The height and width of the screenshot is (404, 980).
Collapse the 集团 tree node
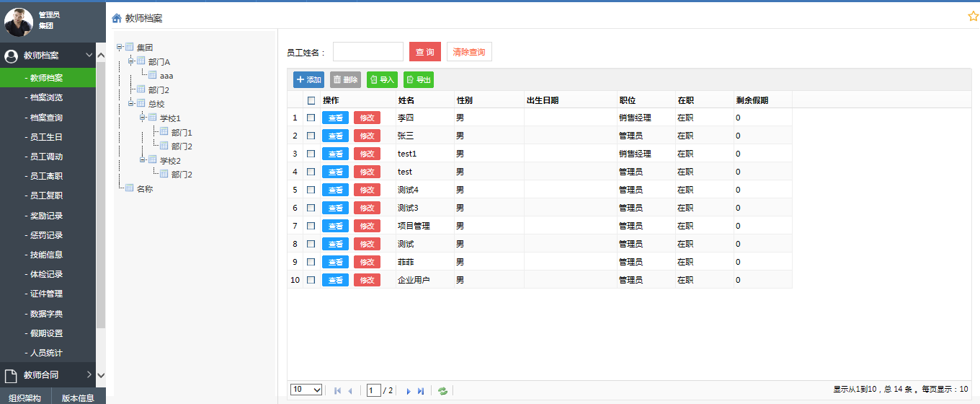pyautogui.click(x=119, y=47)
